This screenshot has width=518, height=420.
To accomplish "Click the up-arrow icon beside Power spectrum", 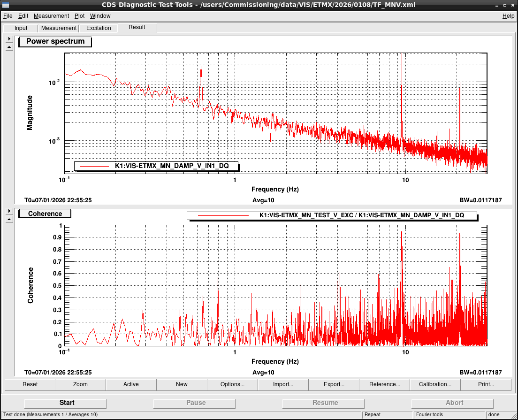I will [x=9, y=47].
